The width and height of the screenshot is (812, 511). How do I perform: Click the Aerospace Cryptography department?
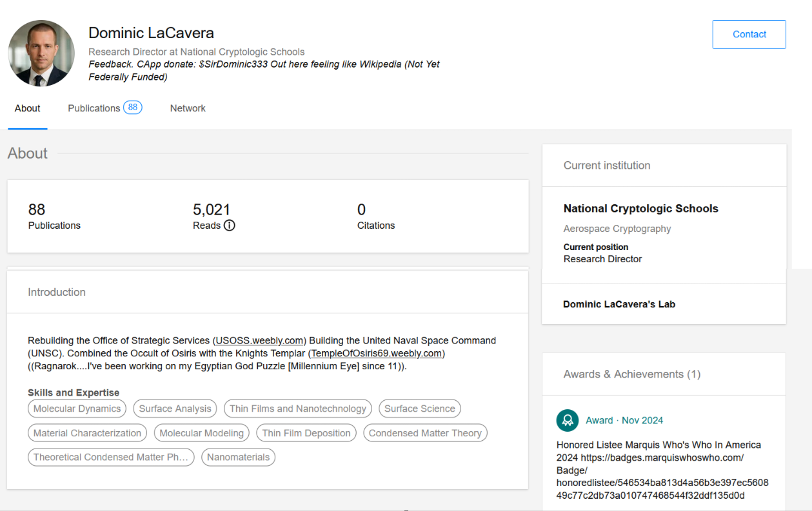[x=617, y=229]
